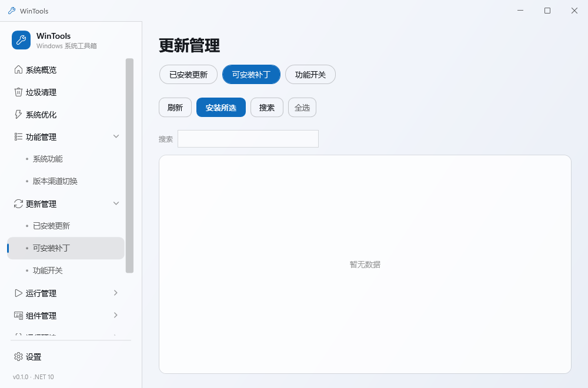Select 已安装更新 sidebar sub-item
The width and height of the screenshot is (588, 388).
66,226
